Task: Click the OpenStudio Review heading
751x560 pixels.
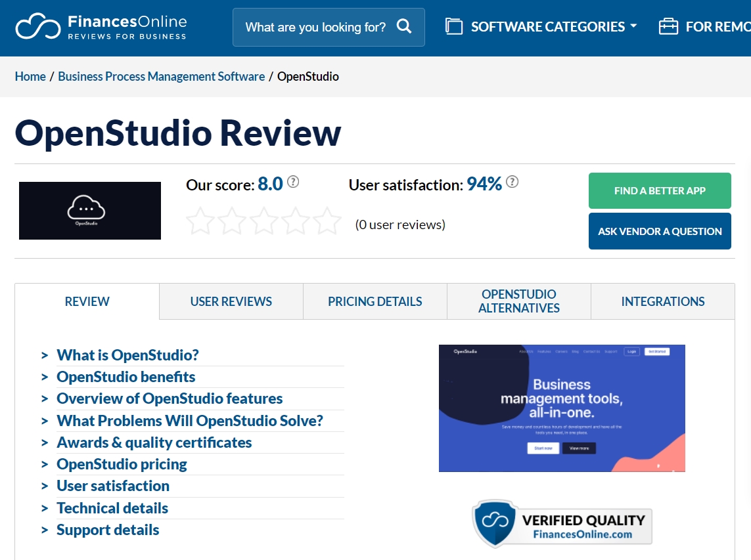Action: (x=177, y=133)
